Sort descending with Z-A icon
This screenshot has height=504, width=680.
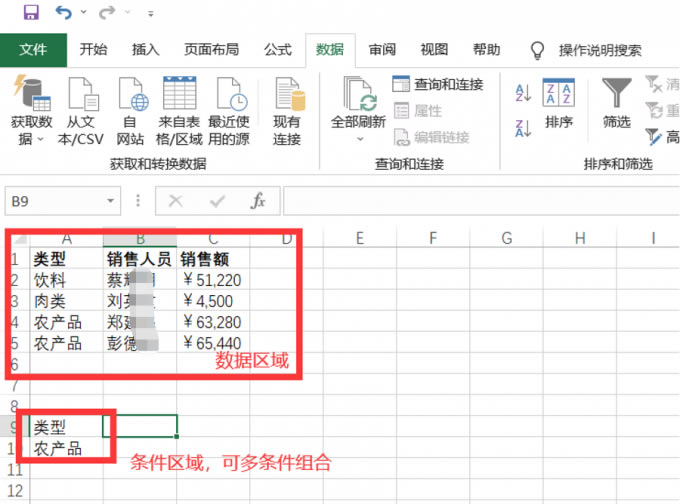523,128
